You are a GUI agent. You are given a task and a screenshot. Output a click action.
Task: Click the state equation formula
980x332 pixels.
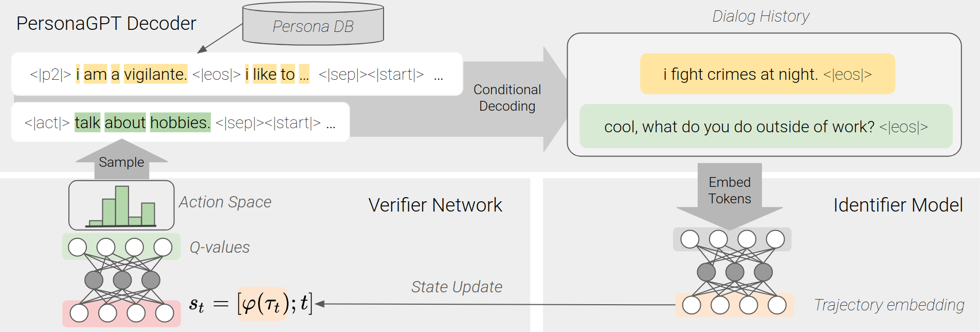click(250, 304)
